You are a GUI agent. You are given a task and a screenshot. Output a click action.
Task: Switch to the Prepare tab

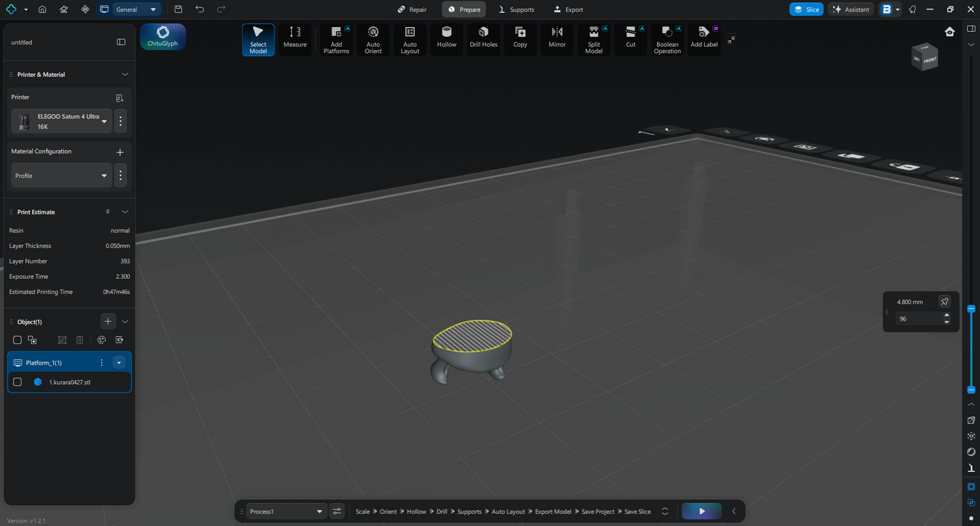[x=464, y=10]
